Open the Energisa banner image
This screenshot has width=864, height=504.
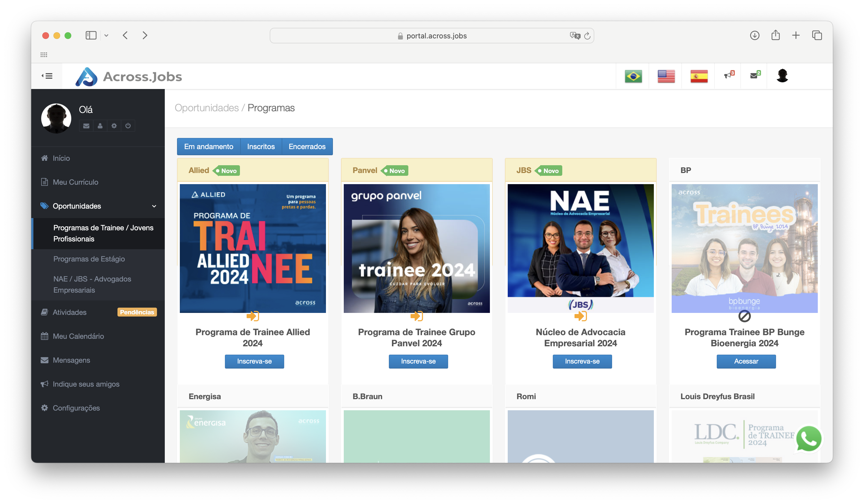[253, 436]
